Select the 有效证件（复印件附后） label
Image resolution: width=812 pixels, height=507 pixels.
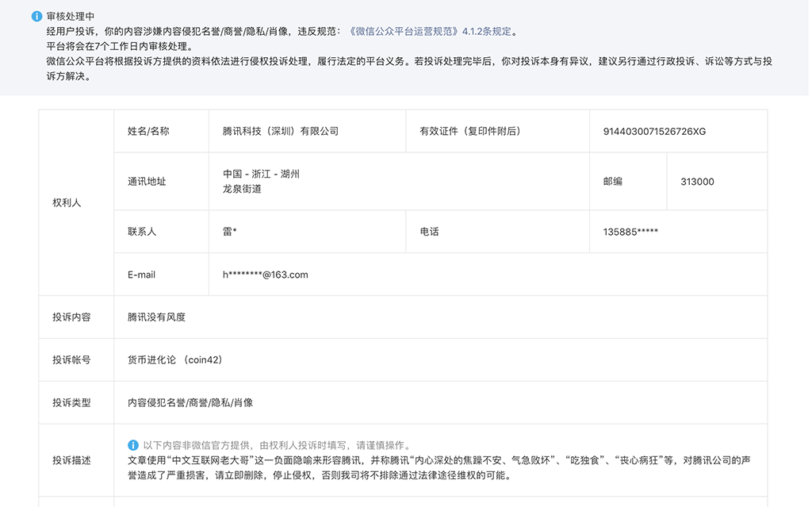click(x=470, y=132)
